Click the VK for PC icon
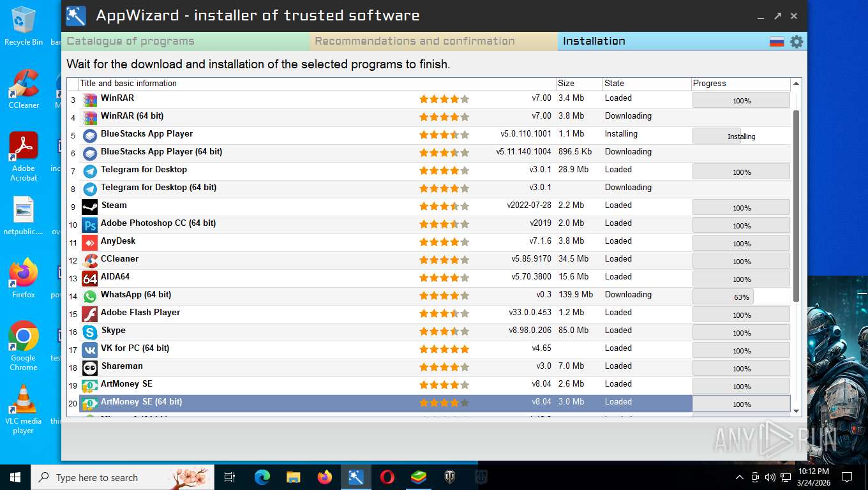868x490 pixels. coord(90,350)
